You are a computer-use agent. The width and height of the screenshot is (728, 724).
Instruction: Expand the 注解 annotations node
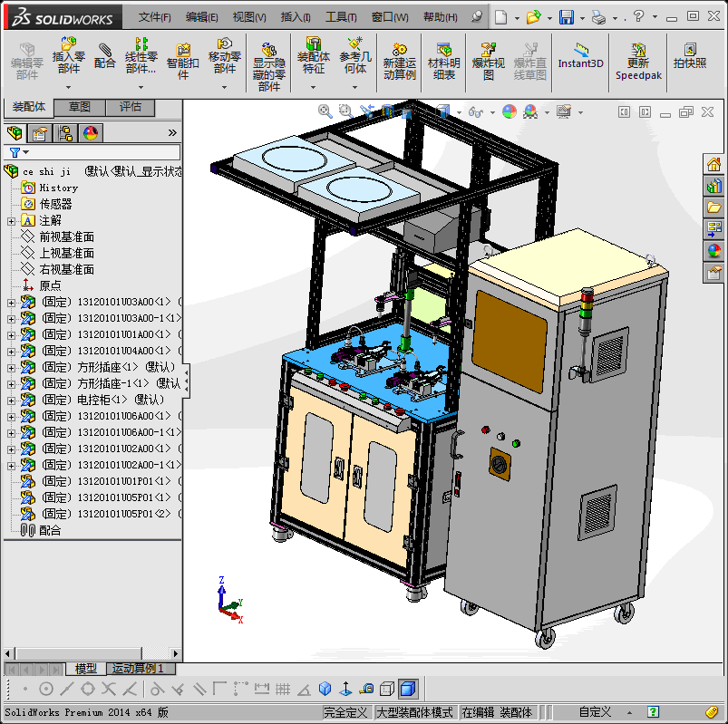coord(11,221)
